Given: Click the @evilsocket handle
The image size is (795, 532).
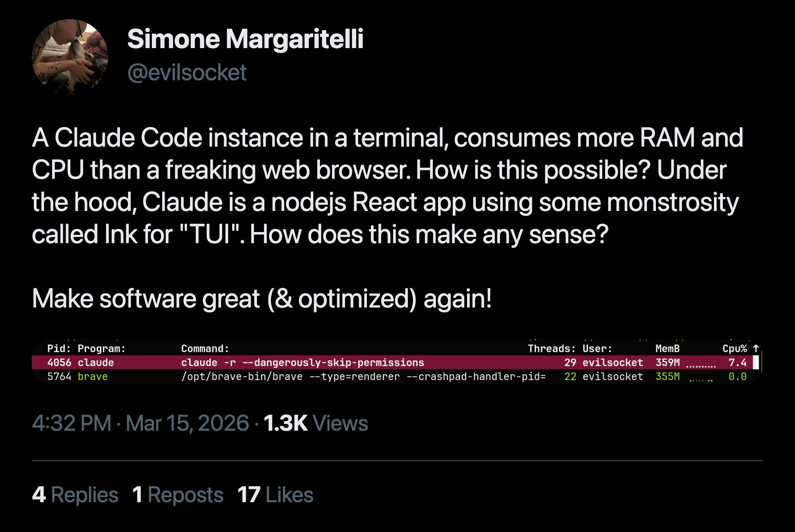Looking at the screenshot, I should [x=187, y=73].
